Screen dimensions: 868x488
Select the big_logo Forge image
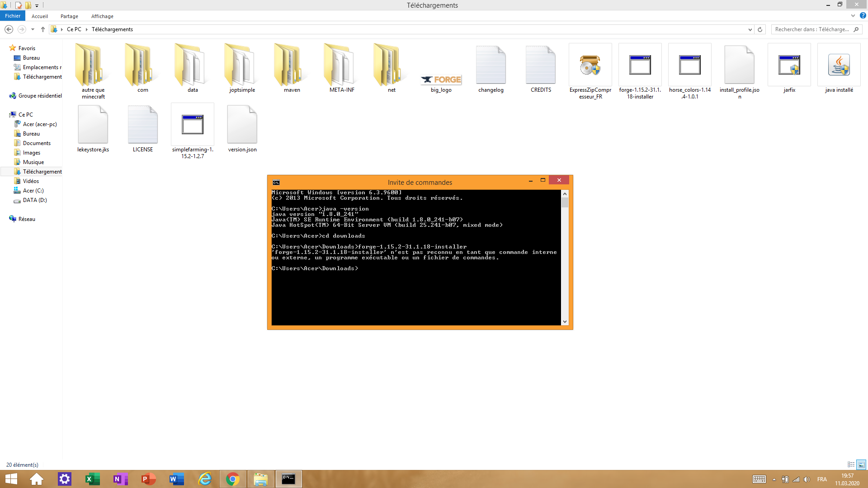(x=441, y=80)
